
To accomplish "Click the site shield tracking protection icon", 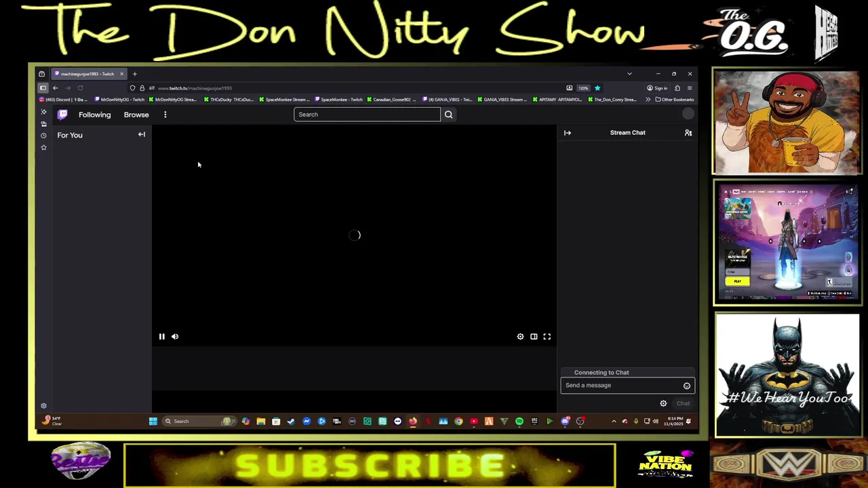I will tap(132, 88).
